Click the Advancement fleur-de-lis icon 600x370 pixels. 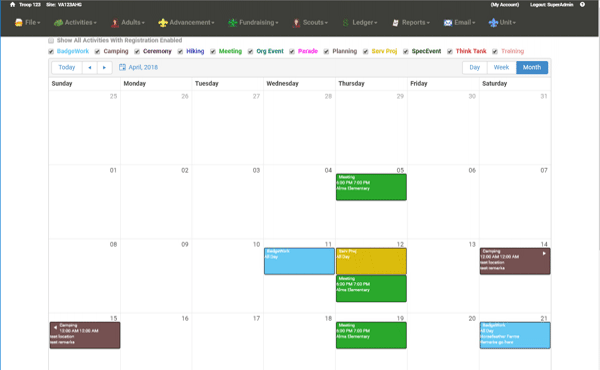pyautogui.click(x=163, y=23)
